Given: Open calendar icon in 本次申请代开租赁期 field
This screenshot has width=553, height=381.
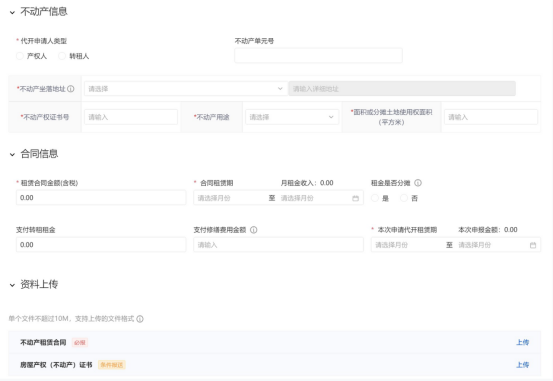Looking at the screenshot, I should click(x=533, y=245).
